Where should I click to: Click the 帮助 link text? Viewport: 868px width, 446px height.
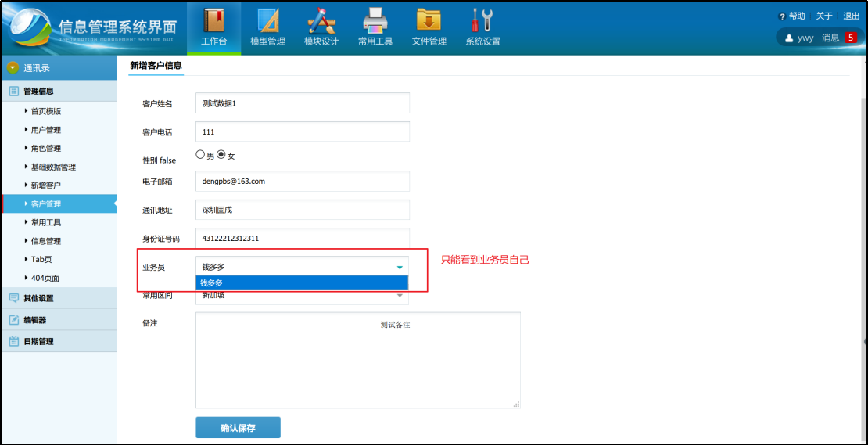tap(797, 16)
